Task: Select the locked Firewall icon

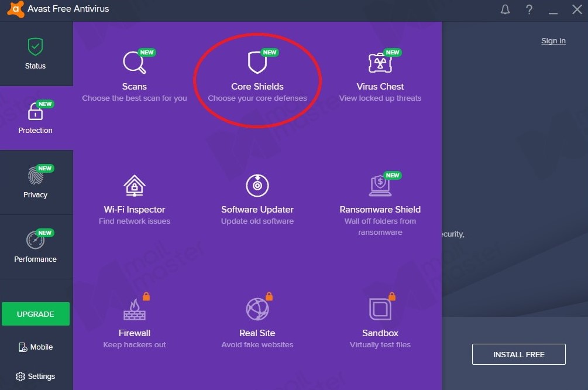Action: [134, 309]
